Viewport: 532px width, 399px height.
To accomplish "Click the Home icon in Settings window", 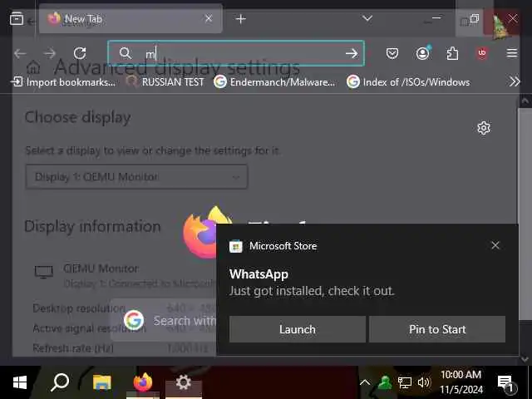I will tap(33, 67).
